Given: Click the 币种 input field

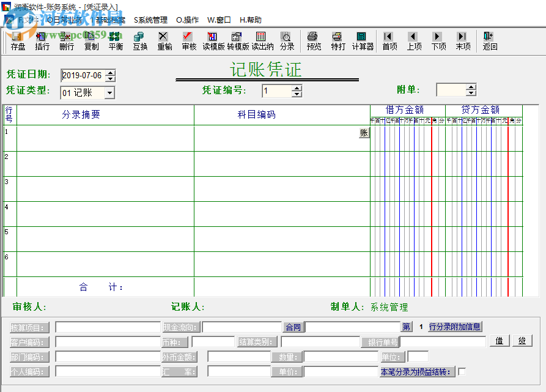Looking at the screenshot, I should click(x=213, y=342).
